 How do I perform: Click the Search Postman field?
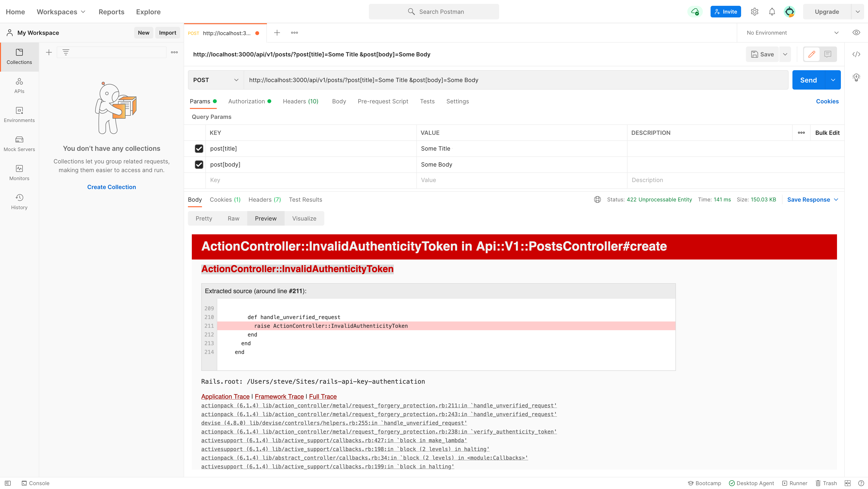(434, 12)
